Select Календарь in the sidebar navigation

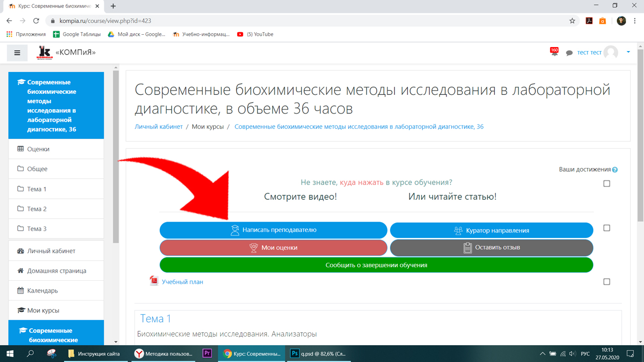[56, 291]
